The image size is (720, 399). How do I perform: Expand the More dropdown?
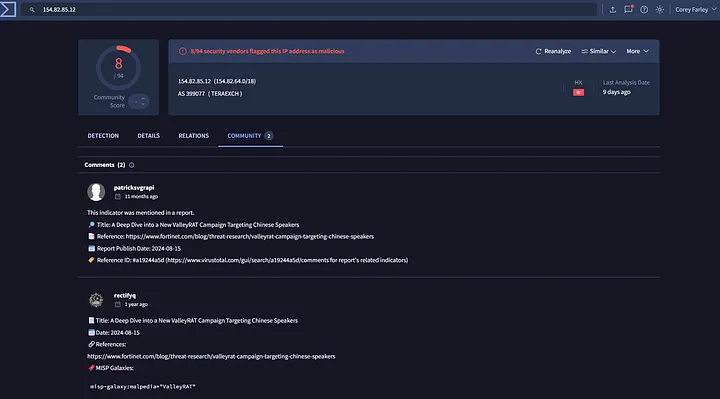coord(638,51)
